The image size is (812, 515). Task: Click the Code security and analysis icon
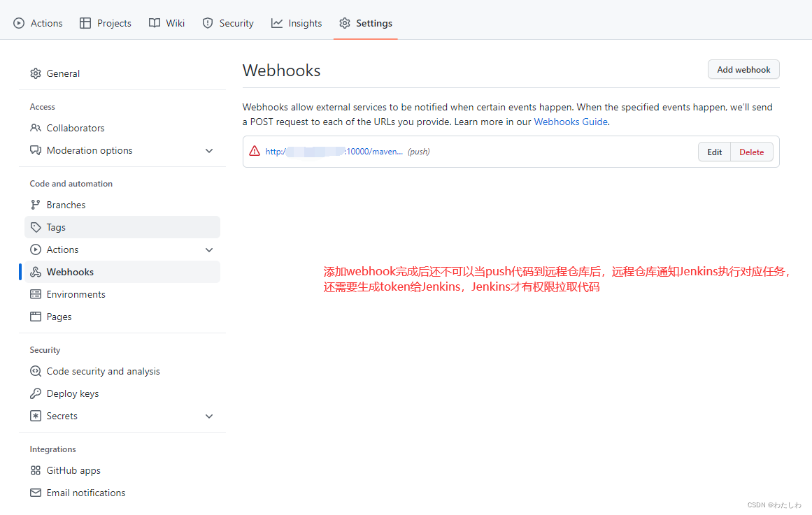click(35, 371)
